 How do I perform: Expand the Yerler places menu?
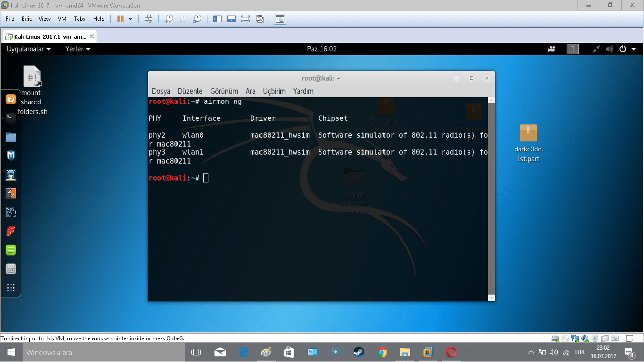[78, 49]
